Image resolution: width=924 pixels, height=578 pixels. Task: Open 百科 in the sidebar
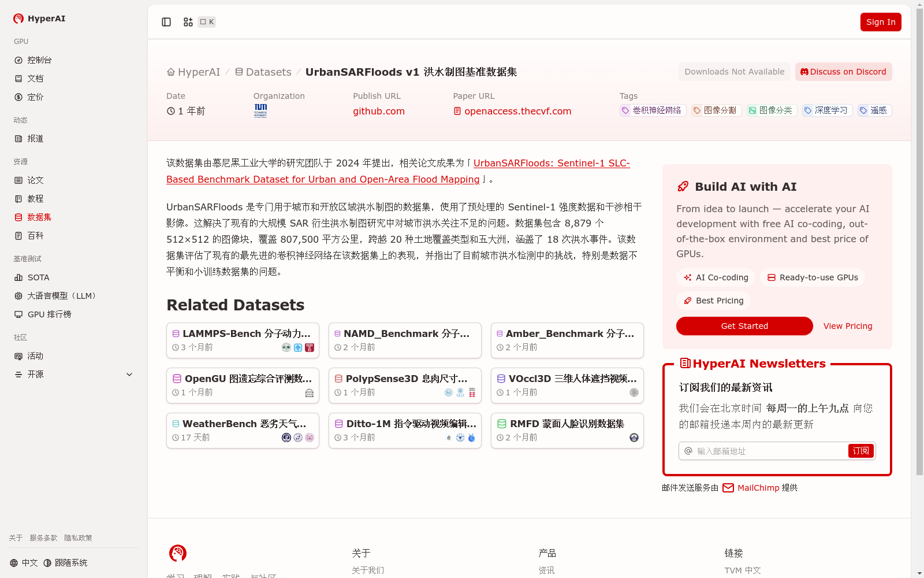73,236
